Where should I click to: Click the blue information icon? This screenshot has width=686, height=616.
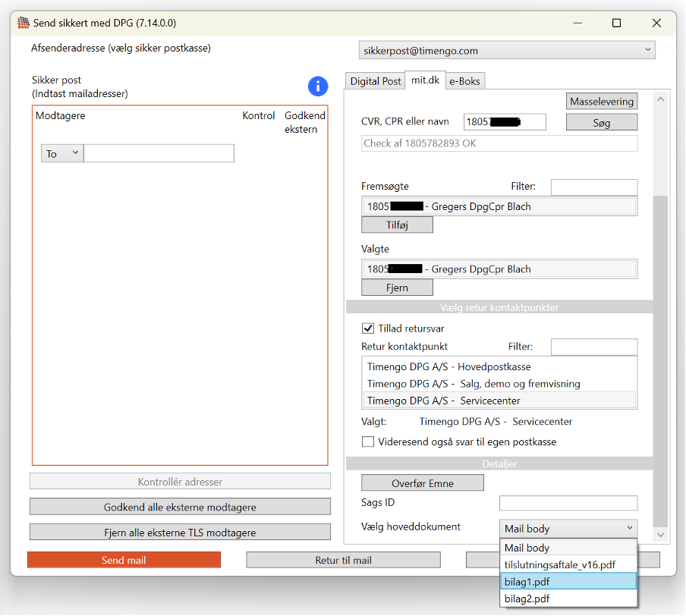(317, 86)
